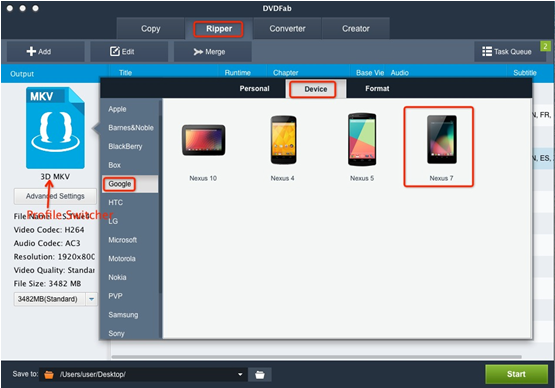555x388 pixels.
Task: Open Advanced Settings
Action: pos(55,196)
